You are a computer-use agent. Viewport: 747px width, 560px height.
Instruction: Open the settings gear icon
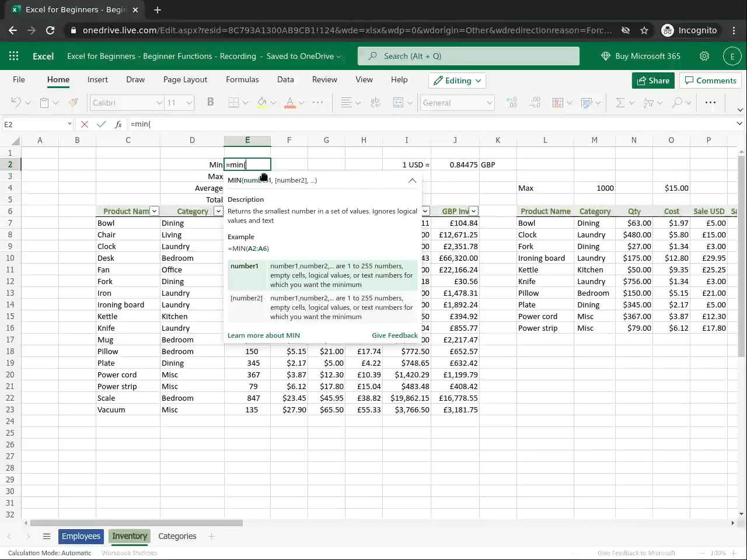tap(704, 56)
